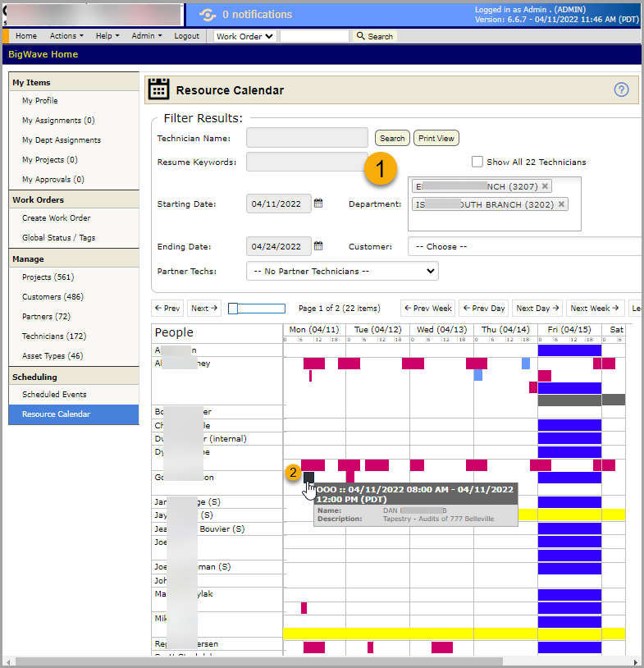Click the gray event bar on Friday

point(569,400)
